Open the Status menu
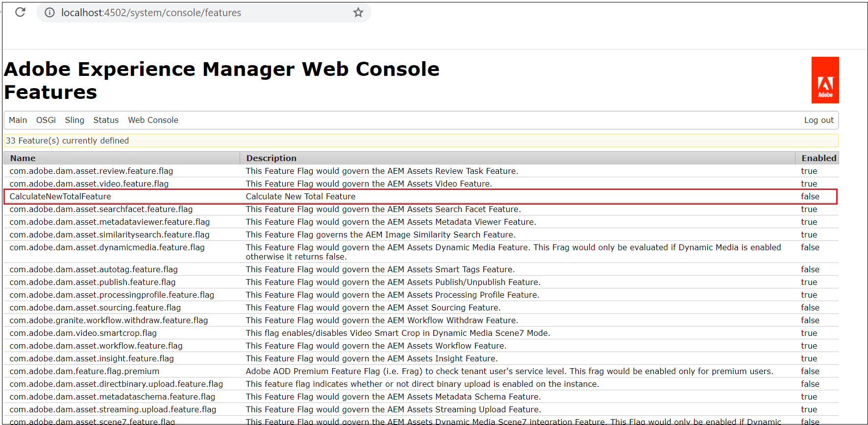Viewport: 868px width, 425px height. tap(106, 120)
